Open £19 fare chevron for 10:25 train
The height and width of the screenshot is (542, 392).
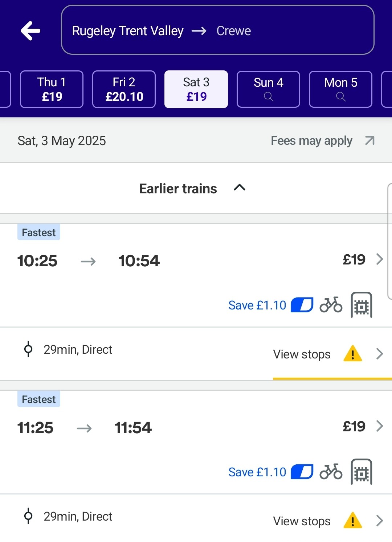(380, 259)
